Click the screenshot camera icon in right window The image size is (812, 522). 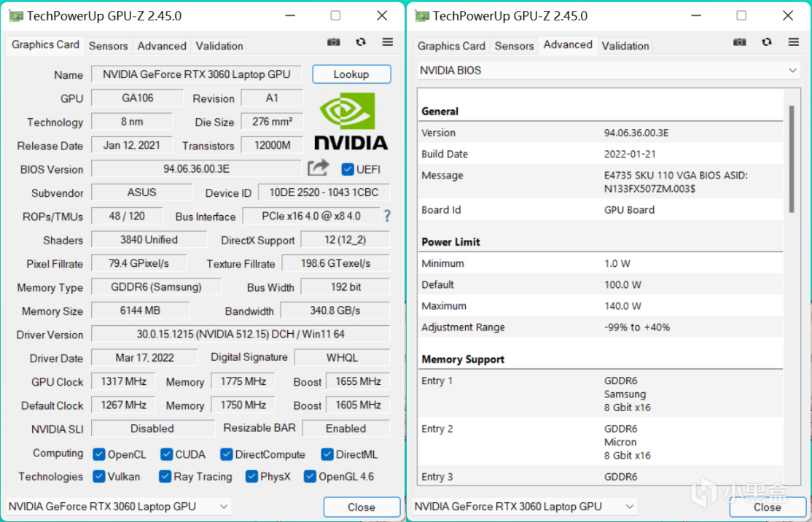click(740, 42)
